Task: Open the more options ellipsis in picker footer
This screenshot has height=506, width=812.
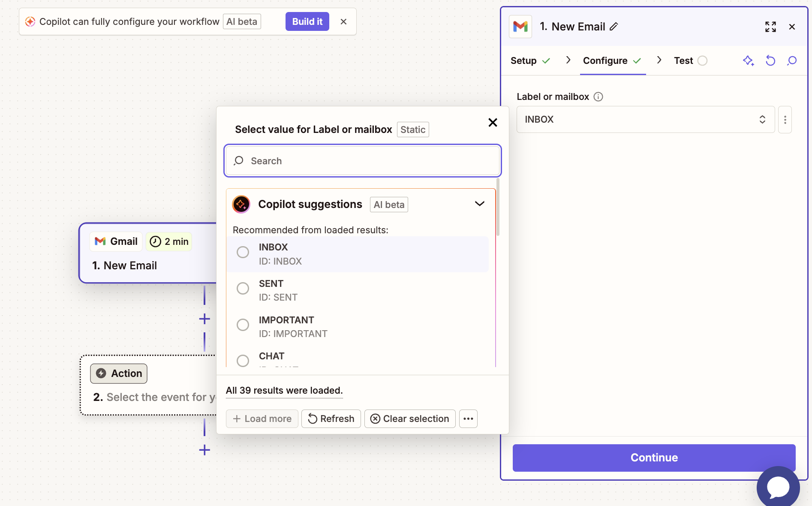Action: (468, 419)
